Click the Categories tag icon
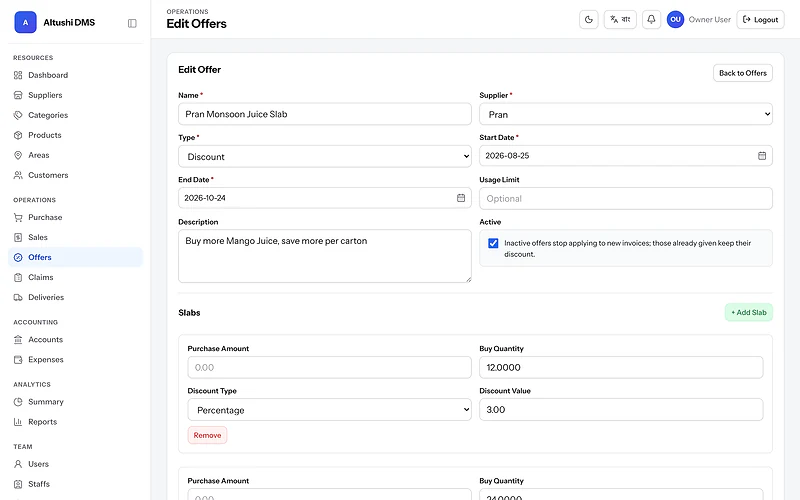This screenshot has width=800, height=500. (18, 115)
